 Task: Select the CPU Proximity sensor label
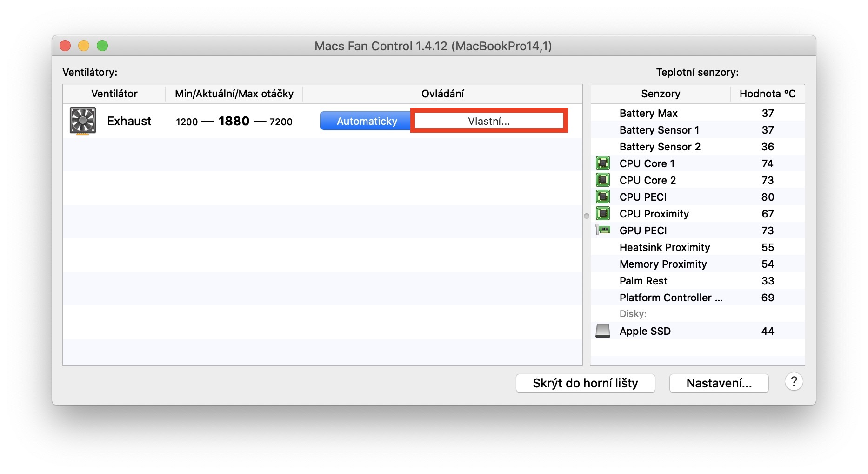pos(654,214)
